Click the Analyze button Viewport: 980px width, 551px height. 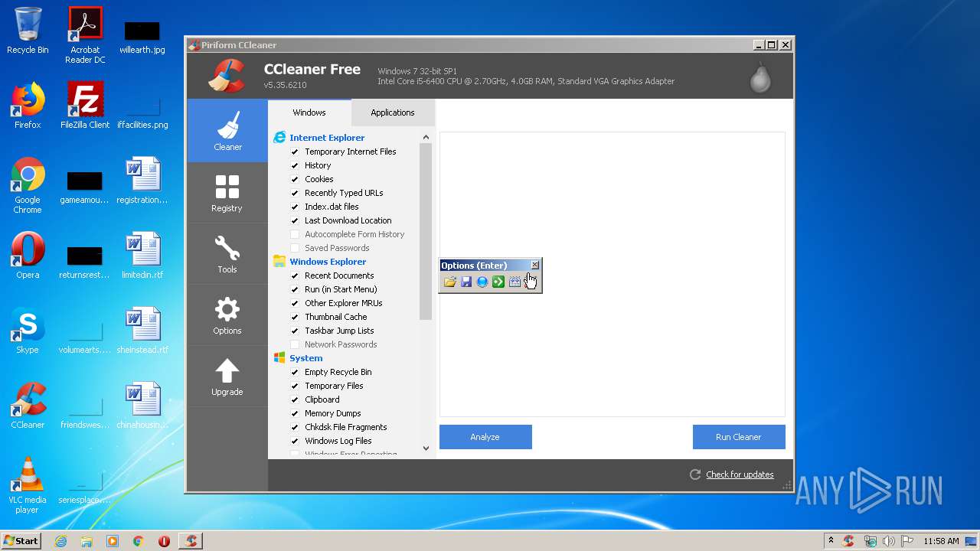(485, 437)
